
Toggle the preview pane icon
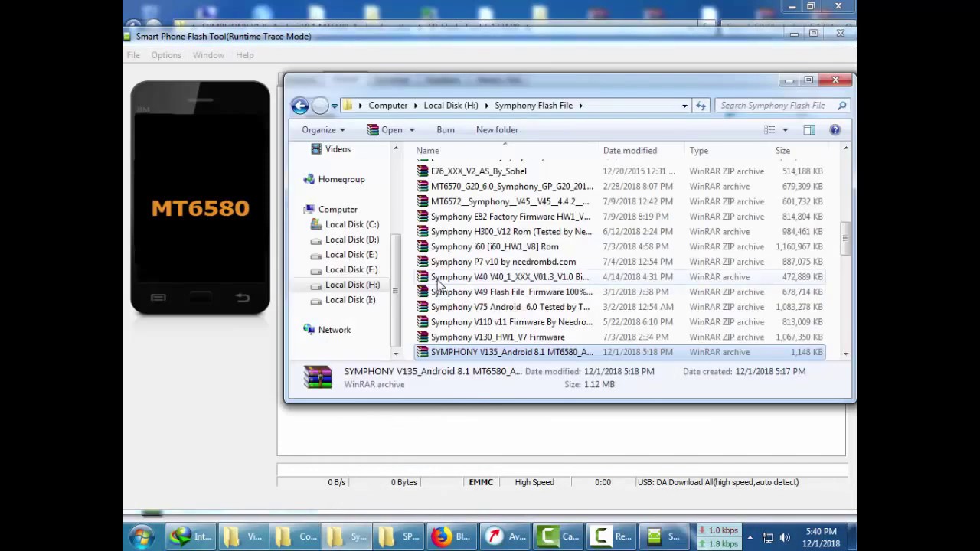(x=809, y=130)
